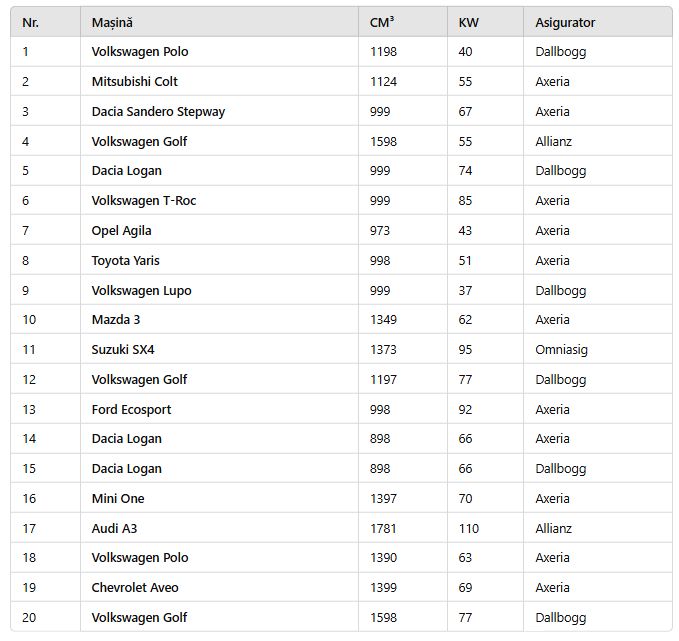Select the CM³ column header

click(x=382, y=22)
